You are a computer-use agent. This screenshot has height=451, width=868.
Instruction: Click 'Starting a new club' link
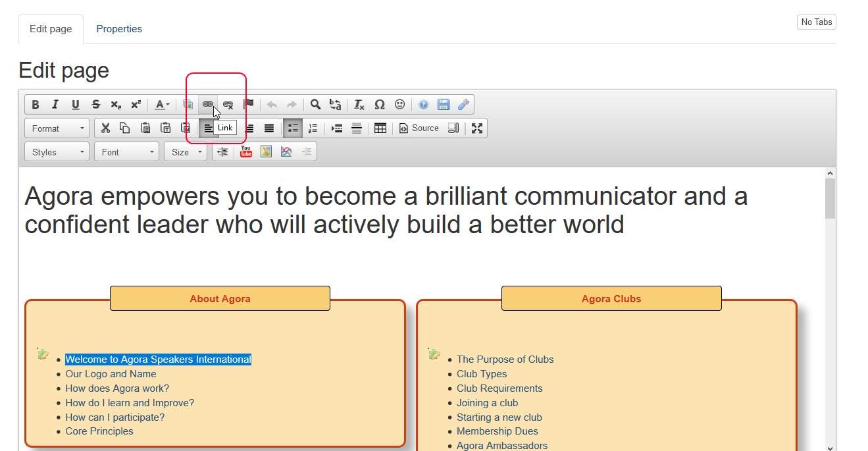[x=499, y=417]
